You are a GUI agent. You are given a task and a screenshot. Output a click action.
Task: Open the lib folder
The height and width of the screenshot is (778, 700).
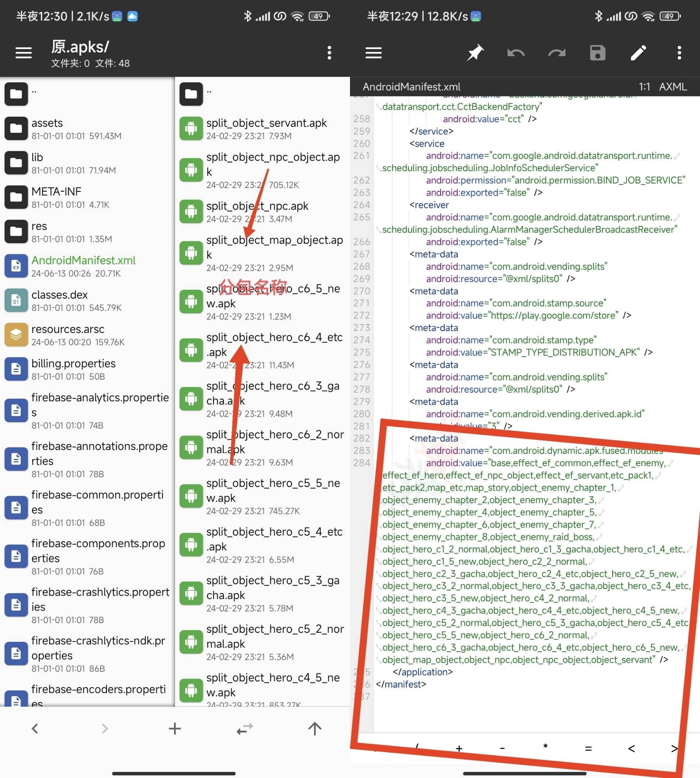pos(87,163)
